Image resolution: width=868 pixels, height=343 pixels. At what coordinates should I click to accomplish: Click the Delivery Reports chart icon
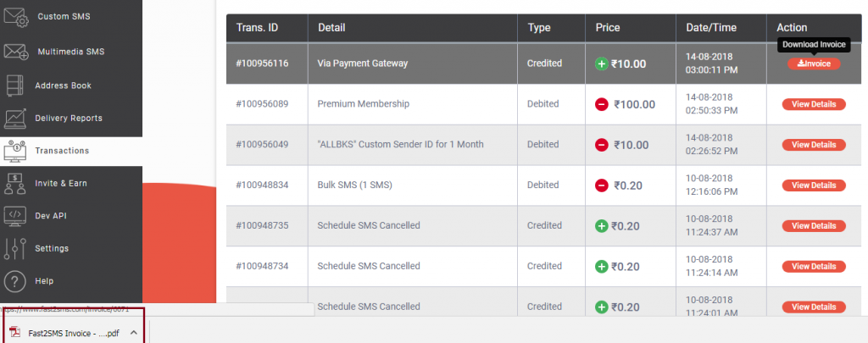(16, 119)
